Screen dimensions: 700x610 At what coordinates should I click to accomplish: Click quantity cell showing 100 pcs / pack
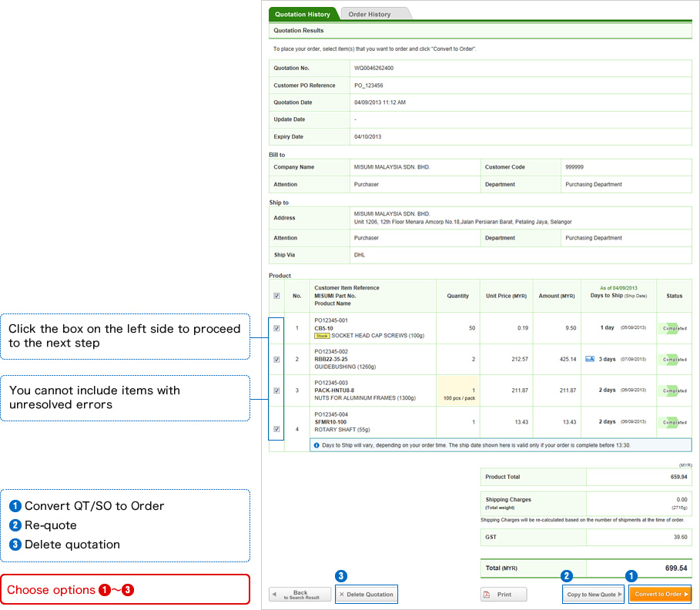click(458, 390)
